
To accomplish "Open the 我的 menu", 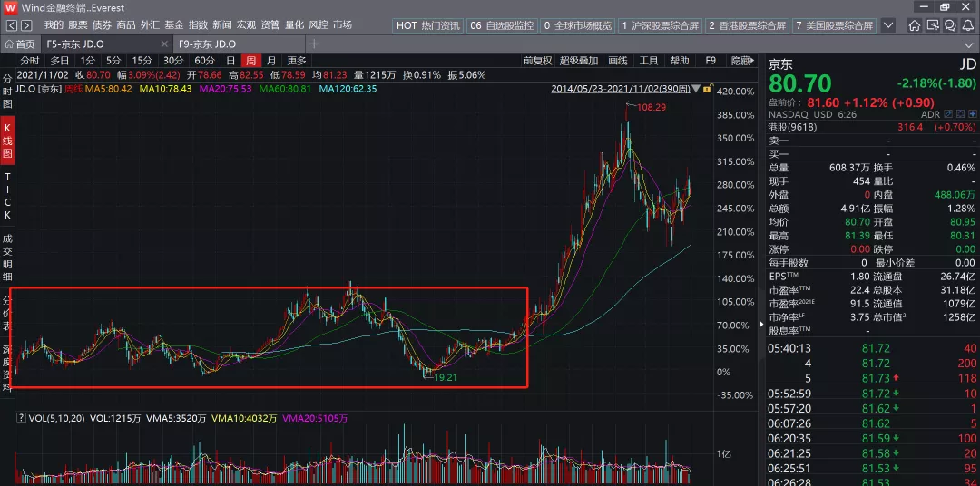I will click(54, 25).
